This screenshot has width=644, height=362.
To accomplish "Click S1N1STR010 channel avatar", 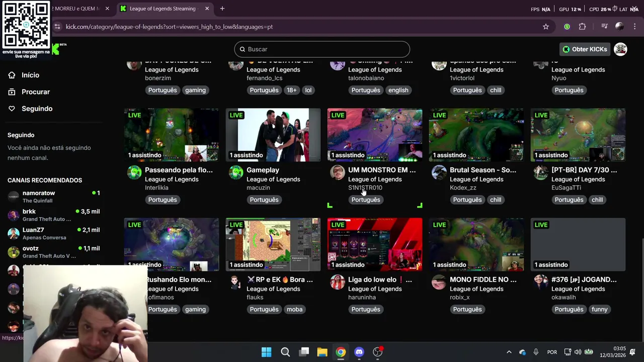I will tap(338, 172).
